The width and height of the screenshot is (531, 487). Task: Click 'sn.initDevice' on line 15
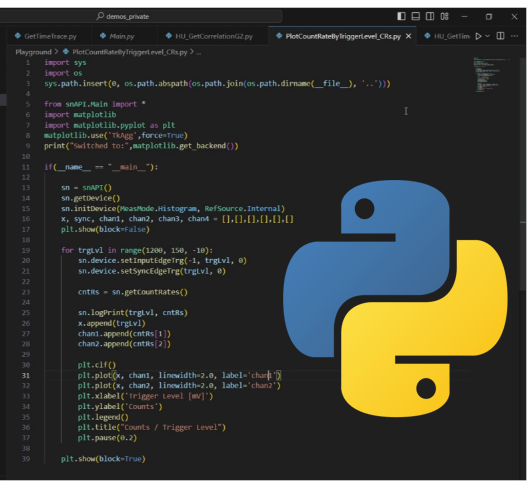point(173,209)
